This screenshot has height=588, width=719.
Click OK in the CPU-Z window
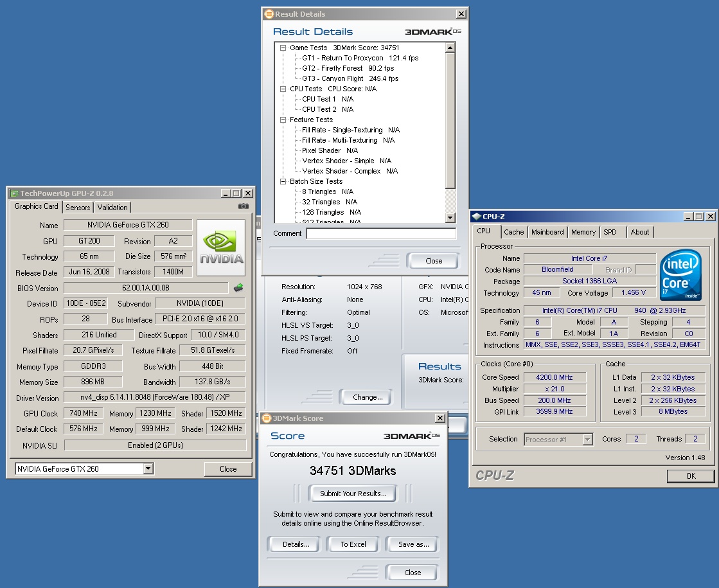(x=691, y=476)
